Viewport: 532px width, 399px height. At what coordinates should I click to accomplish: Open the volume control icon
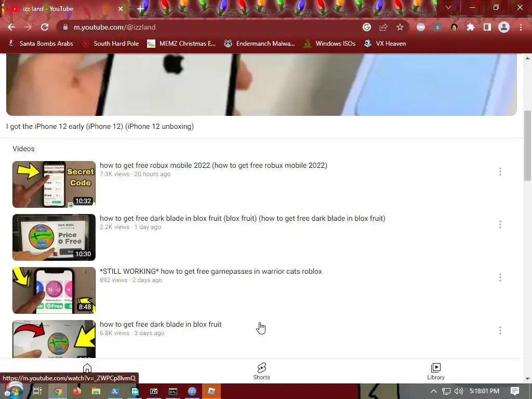point(458,391)
